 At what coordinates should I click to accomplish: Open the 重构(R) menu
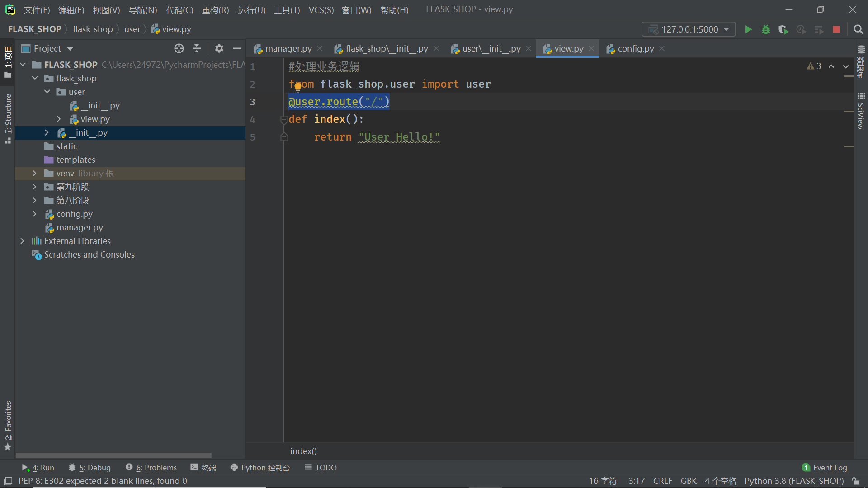click(x=215, y=10)
